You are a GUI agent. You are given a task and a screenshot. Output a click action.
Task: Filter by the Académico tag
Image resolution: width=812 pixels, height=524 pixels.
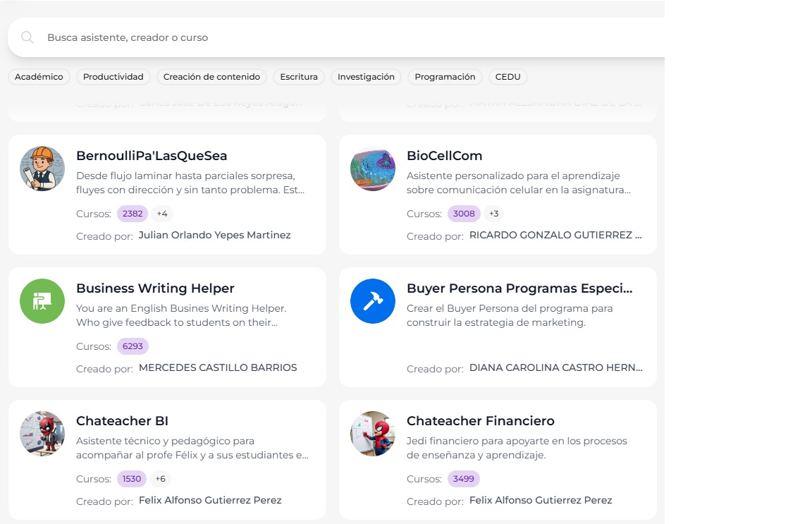coord(39,77)
